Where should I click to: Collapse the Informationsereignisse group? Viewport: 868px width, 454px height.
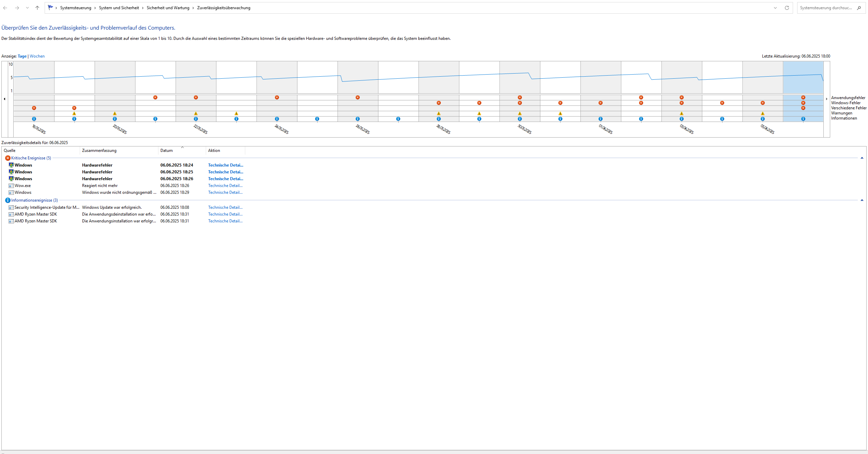coord(862,200)
